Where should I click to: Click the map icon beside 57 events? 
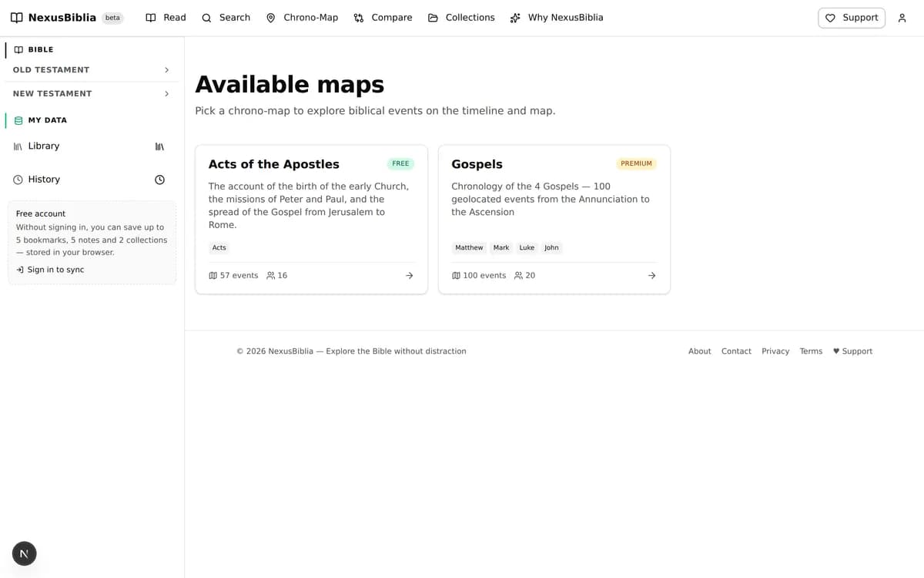[x=213, y=275]
